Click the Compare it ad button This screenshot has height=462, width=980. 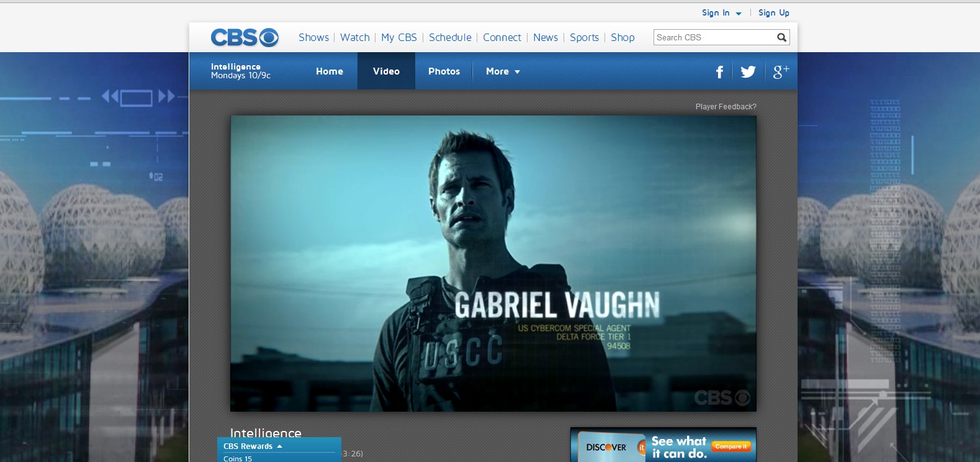[x=731, y=446]
